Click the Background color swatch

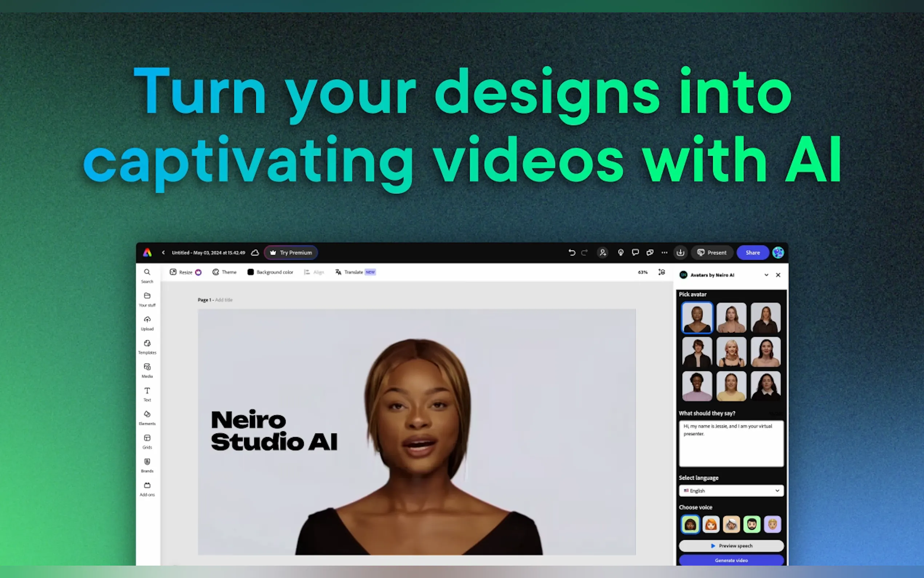[x=251, y=272]
